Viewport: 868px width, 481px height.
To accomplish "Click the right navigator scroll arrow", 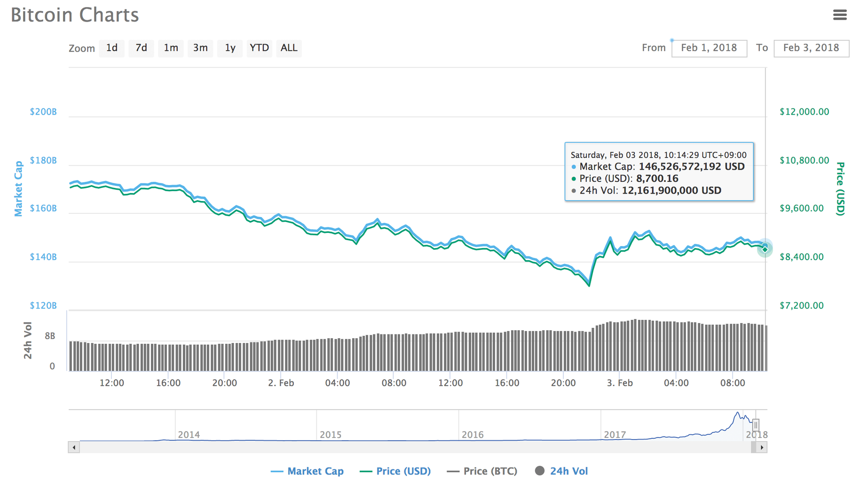I will click(x=762, y=447).
